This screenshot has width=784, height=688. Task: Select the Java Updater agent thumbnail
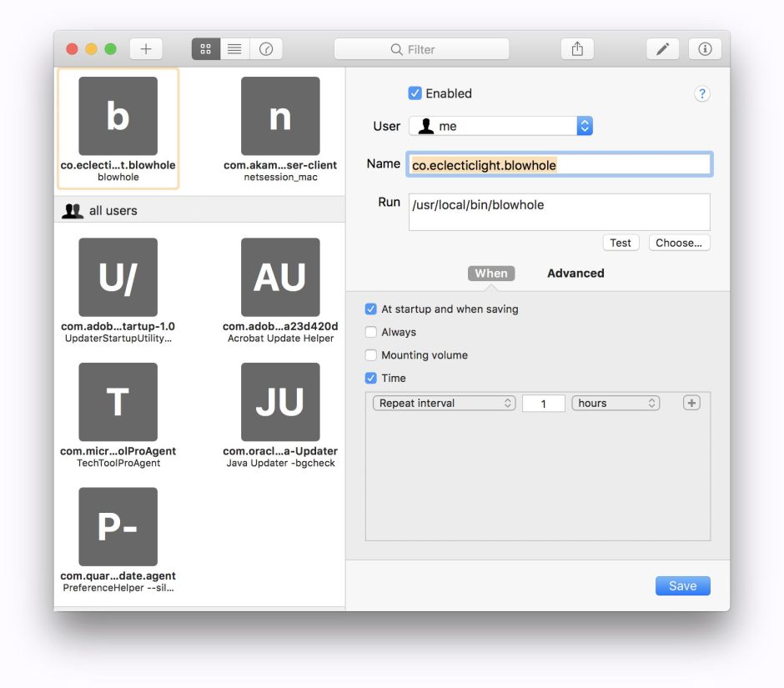[280, 402]
